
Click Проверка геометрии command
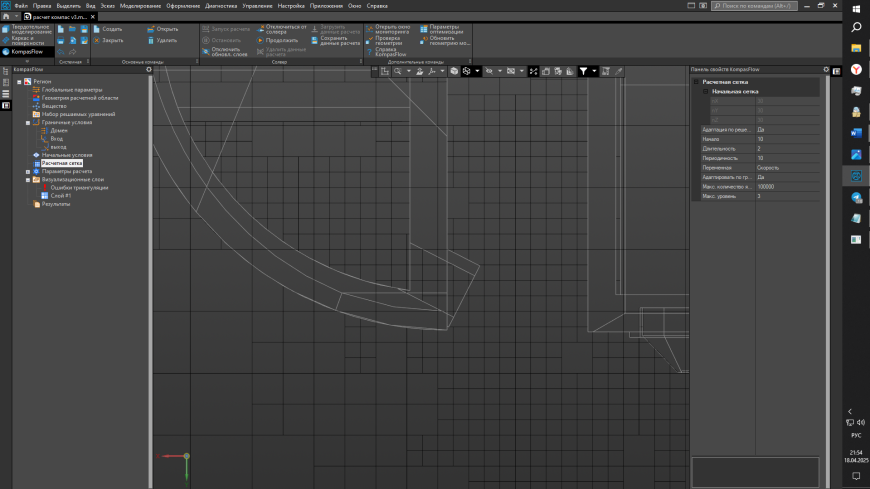(x=369, y=40)
